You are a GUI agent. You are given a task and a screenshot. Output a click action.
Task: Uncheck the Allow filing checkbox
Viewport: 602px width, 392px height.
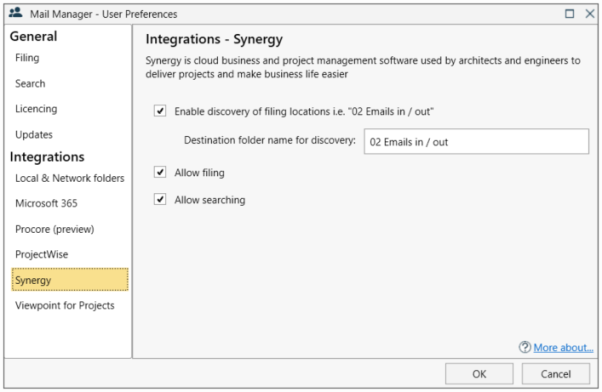point(160,172)
